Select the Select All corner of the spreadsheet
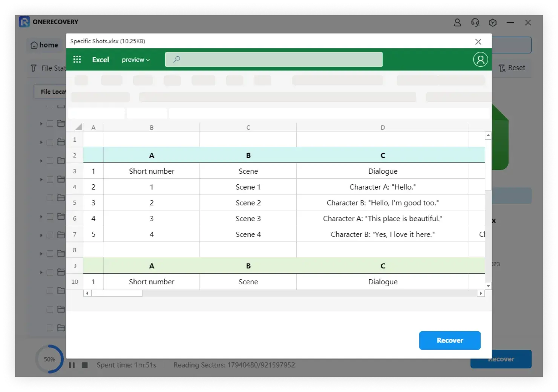This screenshot has height=392, width=558. [78, 127]
